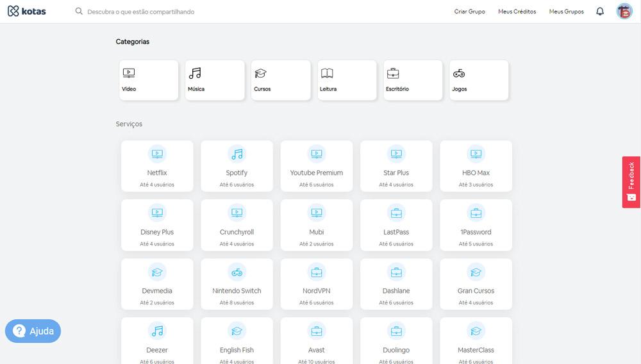Click the Netflix service icon
641x364 pixels.
[157, 154]
